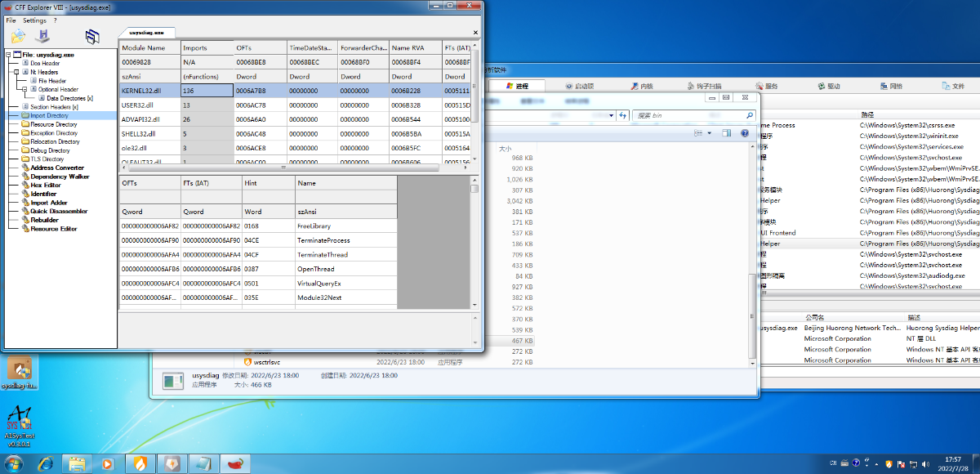Image resolution: width=980 pixels, height=474 pixels.
Task: Switch to 进程 tab in background analysis window
Action: pyautogui.click(x=518, y=86)
